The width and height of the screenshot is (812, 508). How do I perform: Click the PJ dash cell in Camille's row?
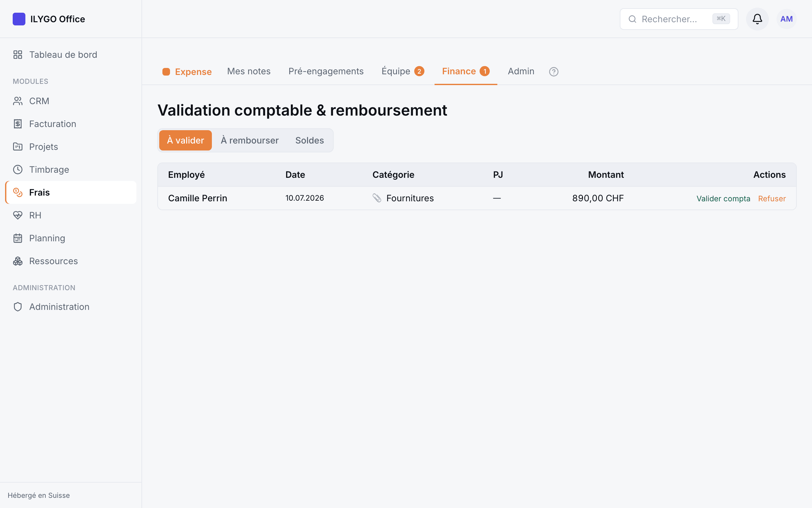click(x=497, y=198)
